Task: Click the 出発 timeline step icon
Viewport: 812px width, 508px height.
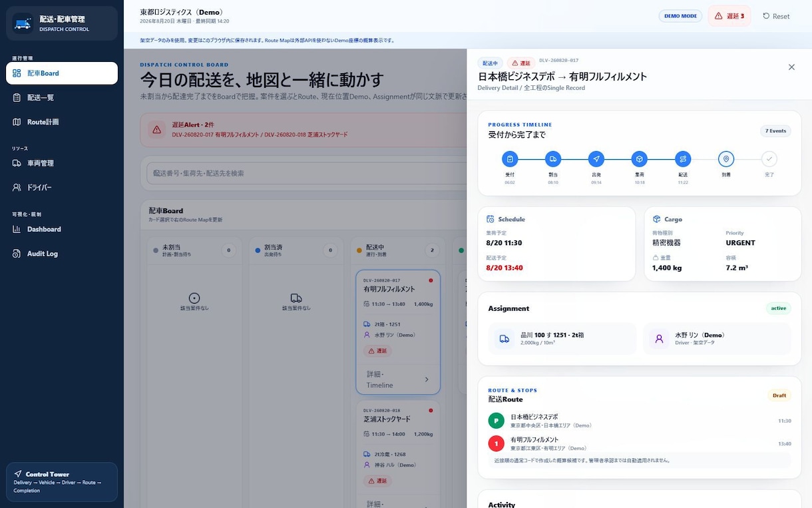Action: click(596, 159)
